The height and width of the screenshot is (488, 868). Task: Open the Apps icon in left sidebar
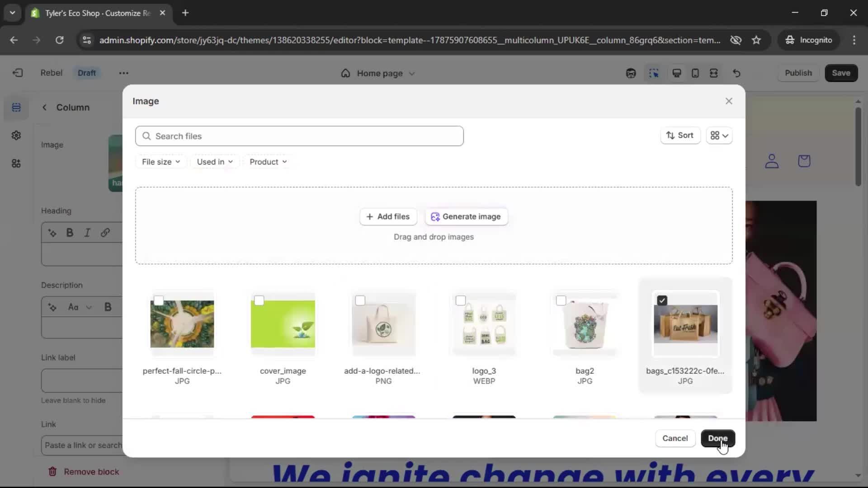click(x=16, y=164)
